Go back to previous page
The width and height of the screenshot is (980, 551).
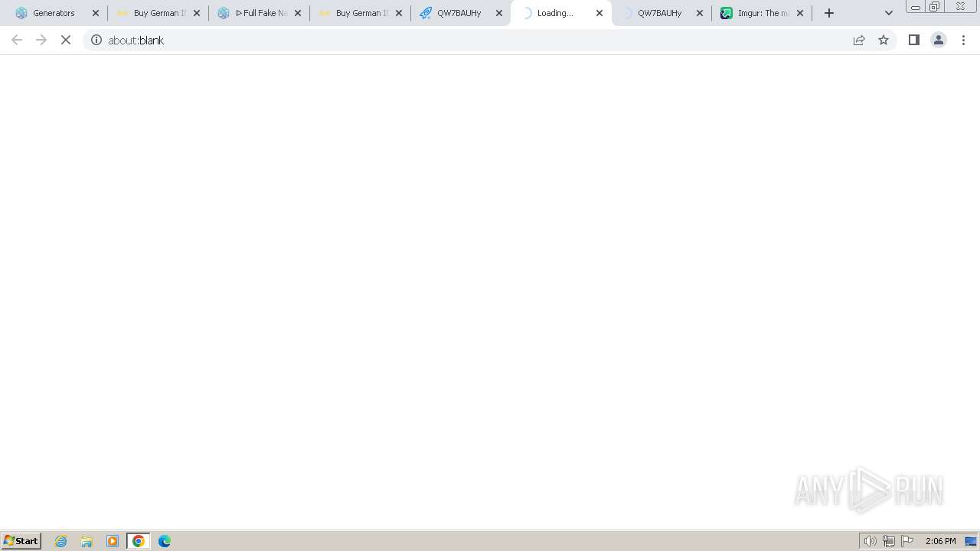click(x=17, y=40)
